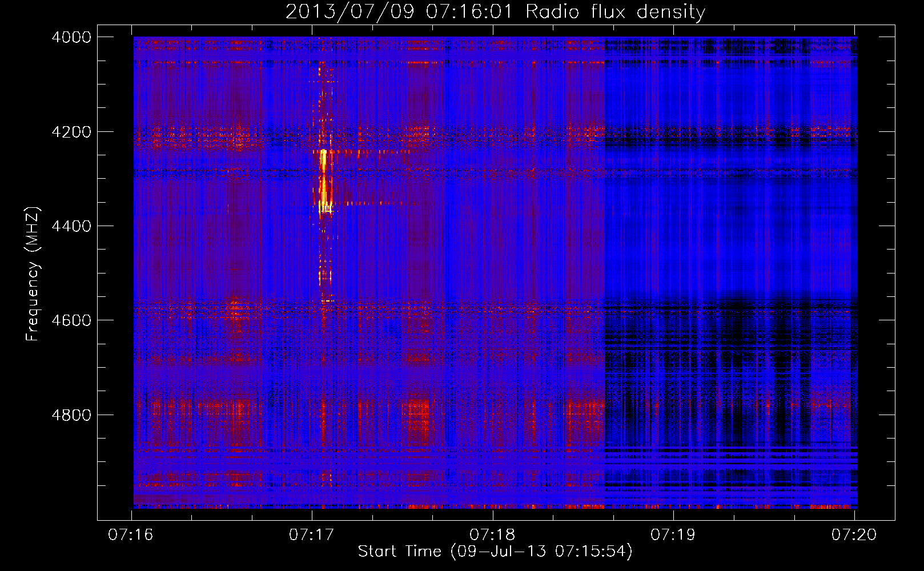Click the '07:18' time axis label

[492, 534]
